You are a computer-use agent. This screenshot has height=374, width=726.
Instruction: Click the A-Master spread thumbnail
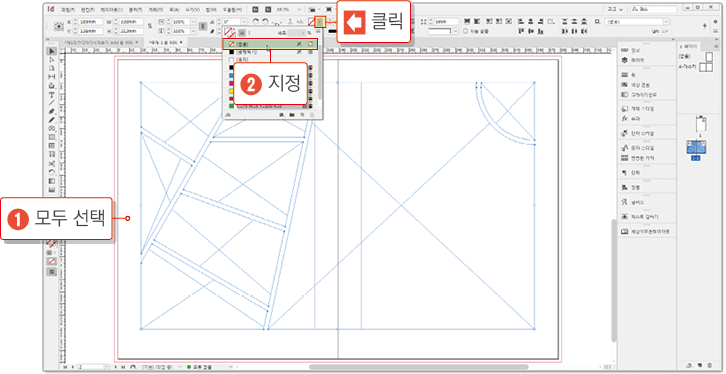[x=706, y=68]
